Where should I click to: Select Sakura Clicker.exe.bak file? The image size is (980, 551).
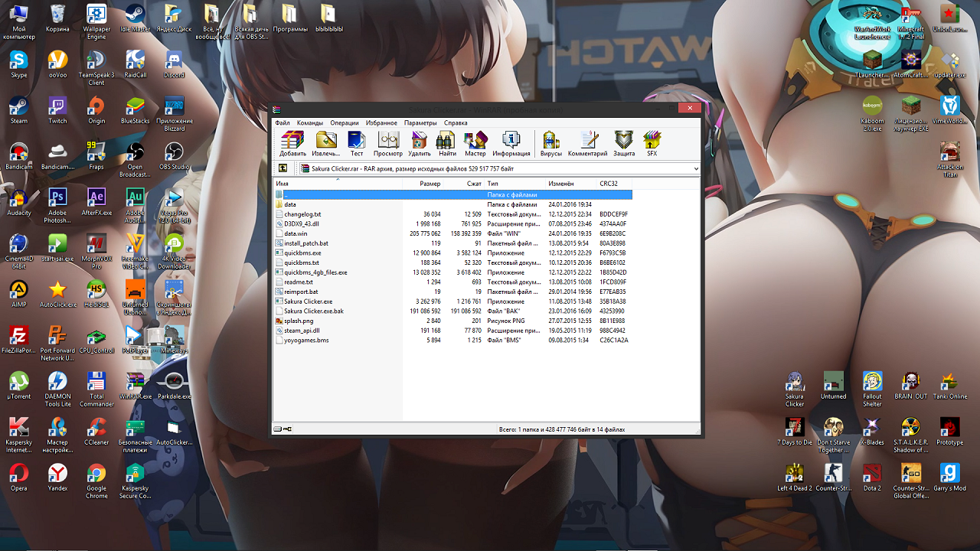coord(453,311)
